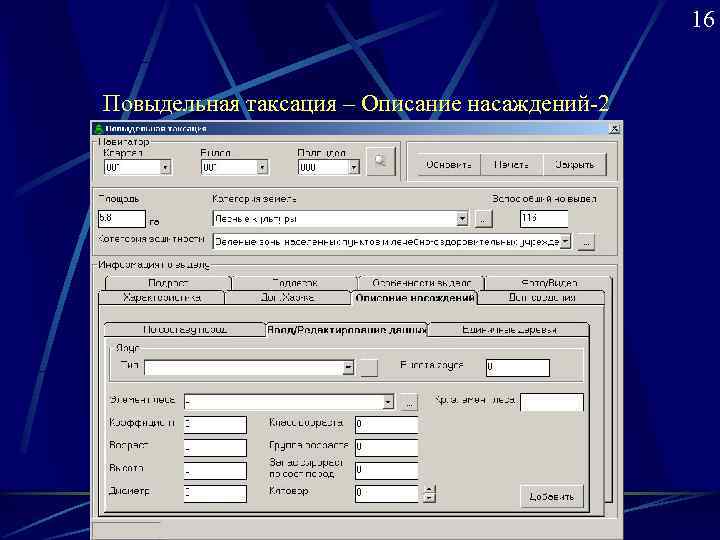This screenshot has width=720, height=540.
Task: Increase Кл.товар value with up spinner arrow
Action: [x=429, y=489]
